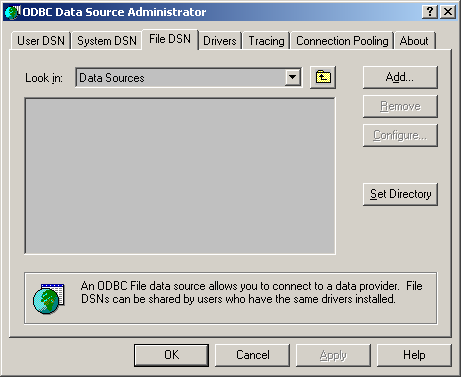
Task: Expand the Look in dropdown arrow
Action: (x=293, y=77)
